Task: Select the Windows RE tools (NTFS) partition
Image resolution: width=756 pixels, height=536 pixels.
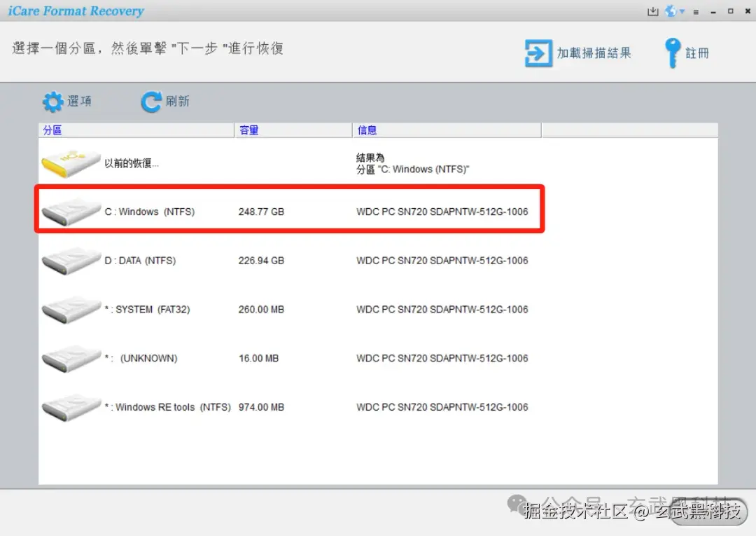Action: click(x=168, y=407)
